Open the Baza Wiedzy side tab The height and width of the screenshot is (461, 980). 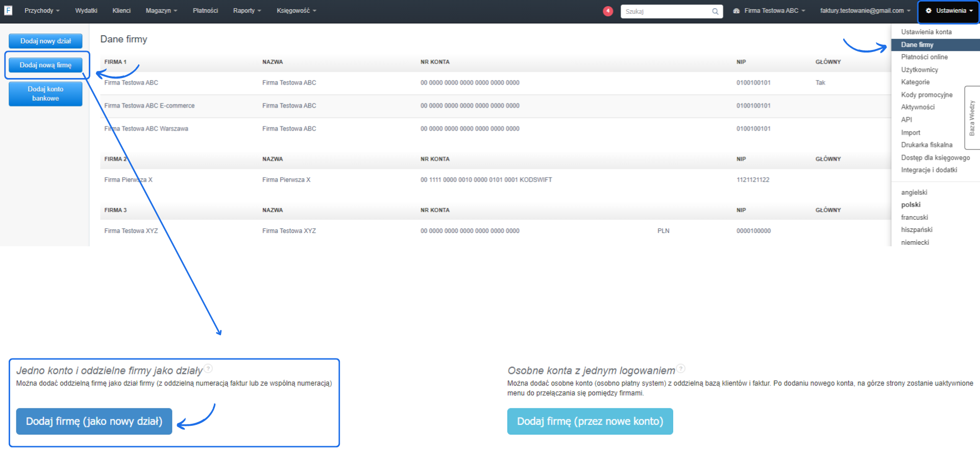coord(972,118)
